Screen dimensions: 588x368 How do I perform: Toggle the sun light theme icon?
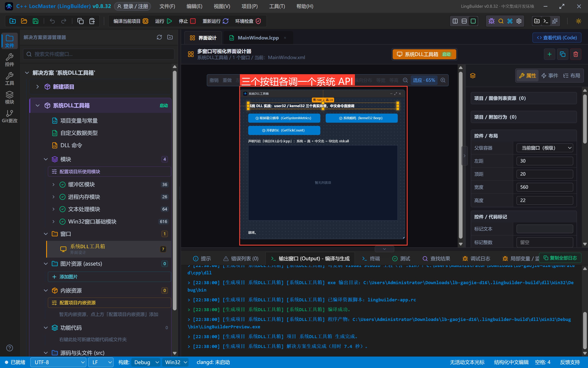[579, 21]
